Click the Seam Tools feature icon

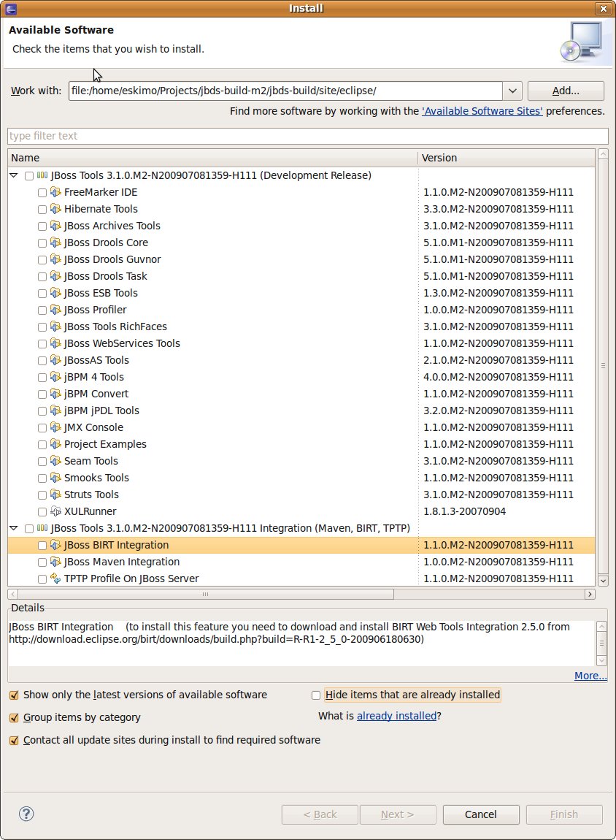point(55,460)
